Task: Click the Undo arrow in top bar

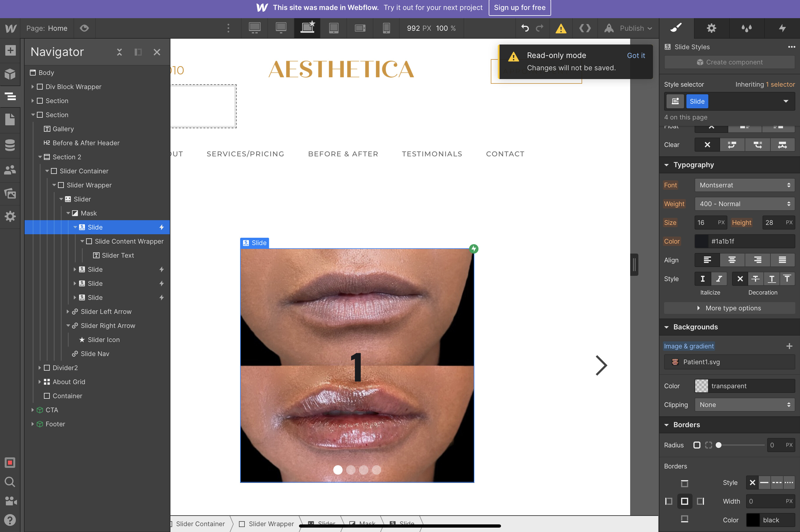Action: pyautogui.click(x=524, y=28)
